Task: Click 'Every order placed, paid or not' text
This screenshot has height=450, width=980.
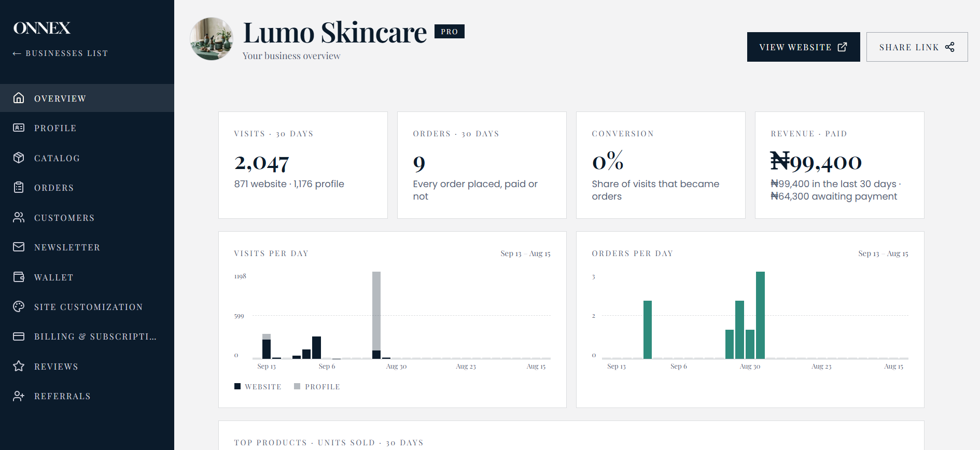Action: tap(475, 190)
